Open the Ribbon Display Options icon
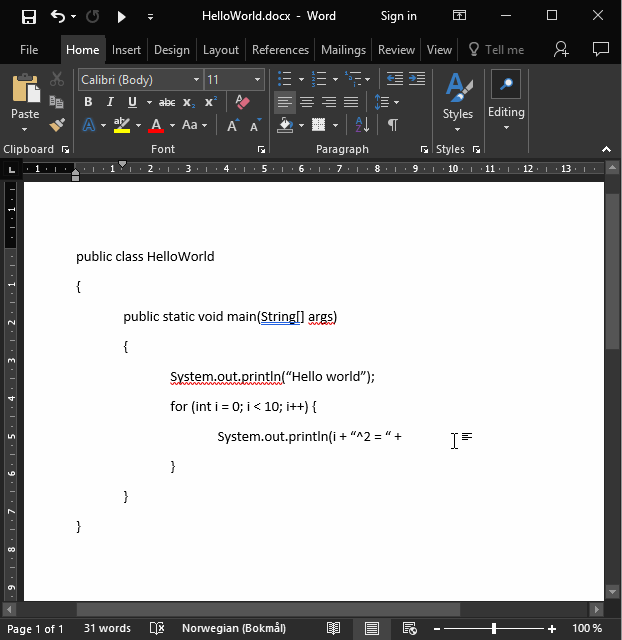The width and height of the screenshot is (622, 640). [459, 16]
